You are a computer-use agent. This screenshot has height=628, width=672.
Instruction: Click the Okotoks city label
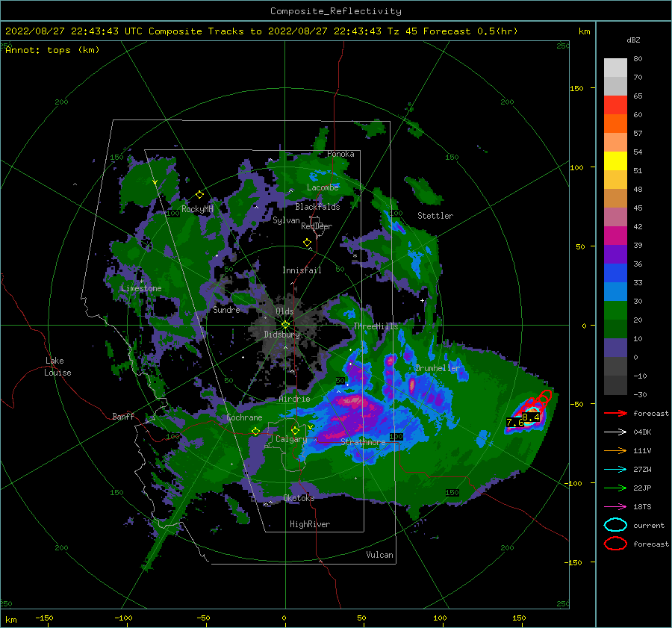[299, 498]
